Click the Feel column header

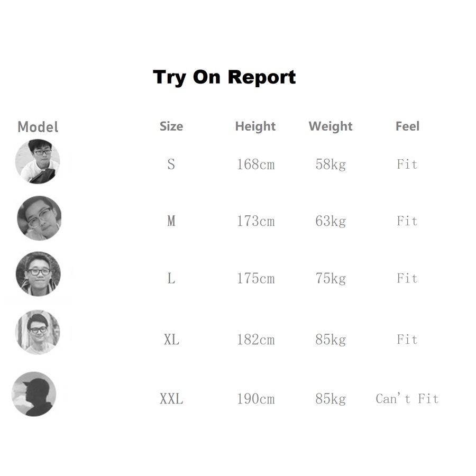pyautogui.click(x=407, y=126)
